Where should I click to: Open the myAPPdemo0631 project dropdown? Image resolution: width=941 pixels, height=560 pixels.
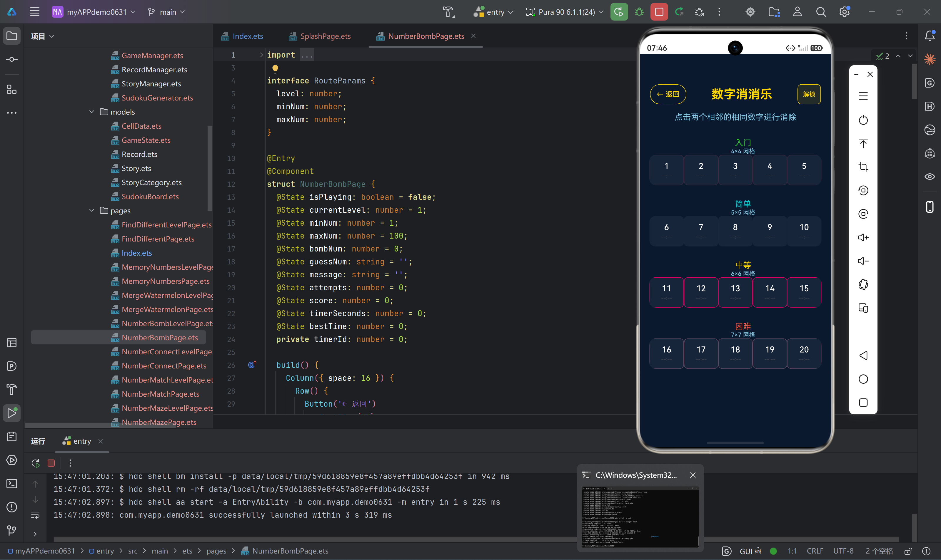pyautogui.click(x=94, y=12)
